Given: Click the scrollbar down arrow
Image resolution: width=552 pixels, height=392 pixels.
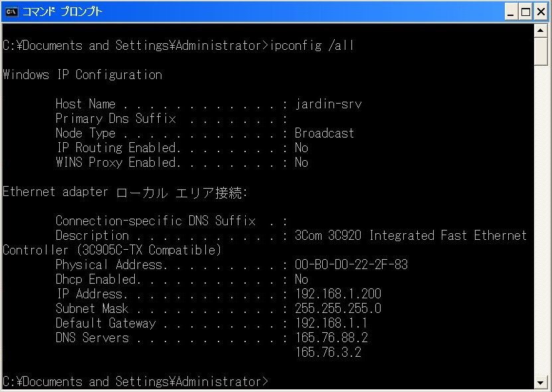Looking at the screenshot, I should 541,382.
